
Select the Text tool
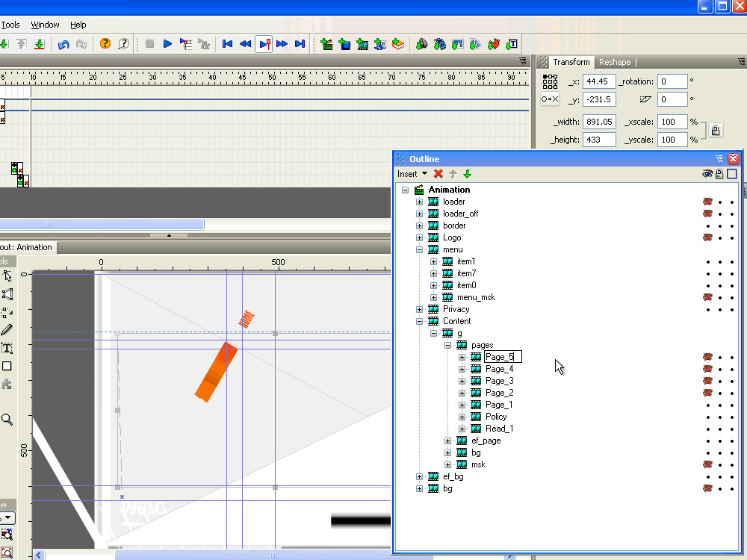click(x=7, y=348)
